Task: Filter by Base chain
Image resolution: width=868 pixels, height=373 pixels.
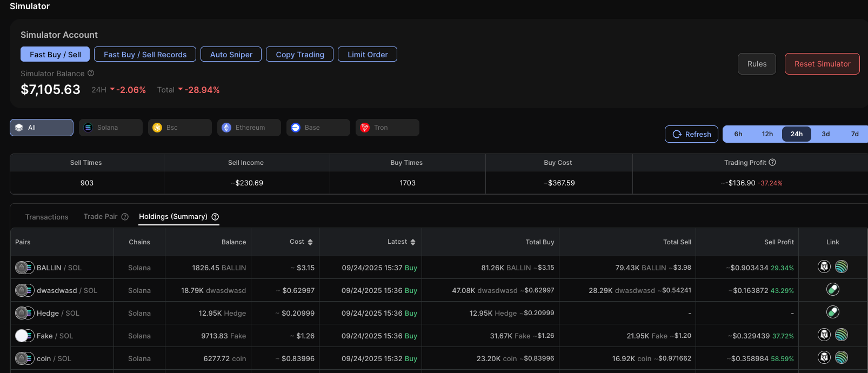Action: 318,128
